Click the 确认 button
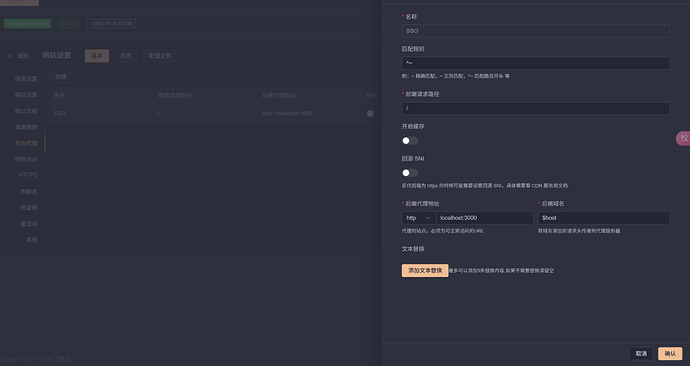This screenshot has height=366, width=690. coord(670,354)
